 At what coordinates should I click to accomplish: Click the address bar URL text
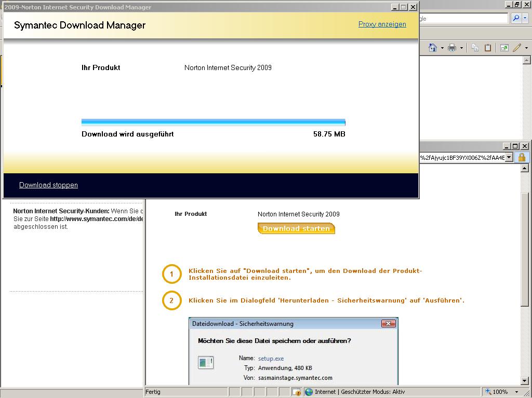tap(462, 157)
